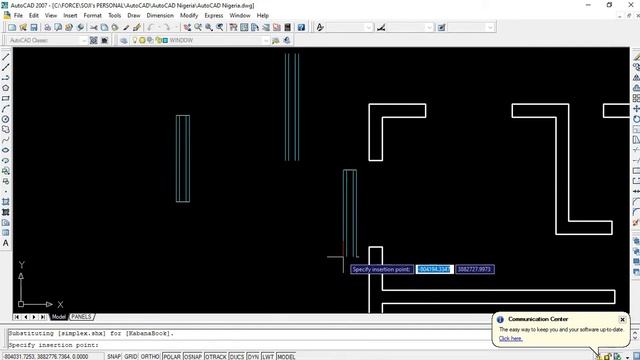Screen dimensions: 640x360
Task: Select the Circle draw tool
Action: (x=6, y=119)
